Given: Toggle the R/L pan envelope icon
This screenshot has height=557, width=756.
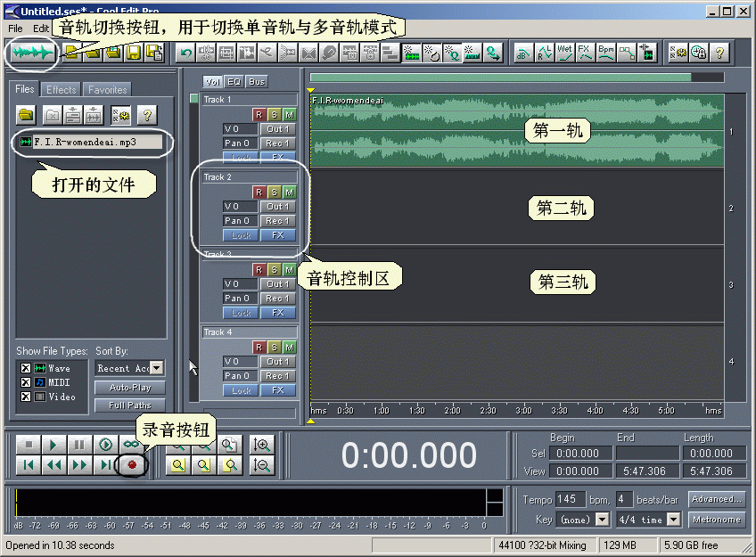Looking at the screenshot, I should [x=545, y=53].
